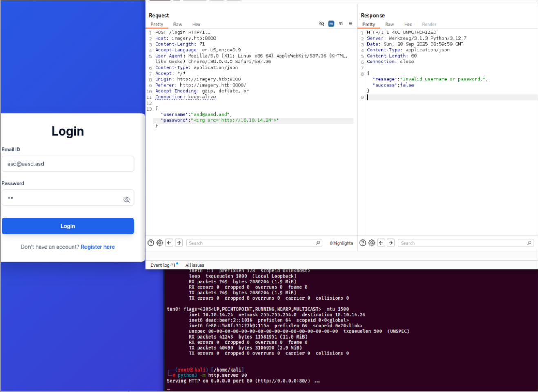
Task: Click the tun0 flags line in terminal
Action: coord(258,309)
